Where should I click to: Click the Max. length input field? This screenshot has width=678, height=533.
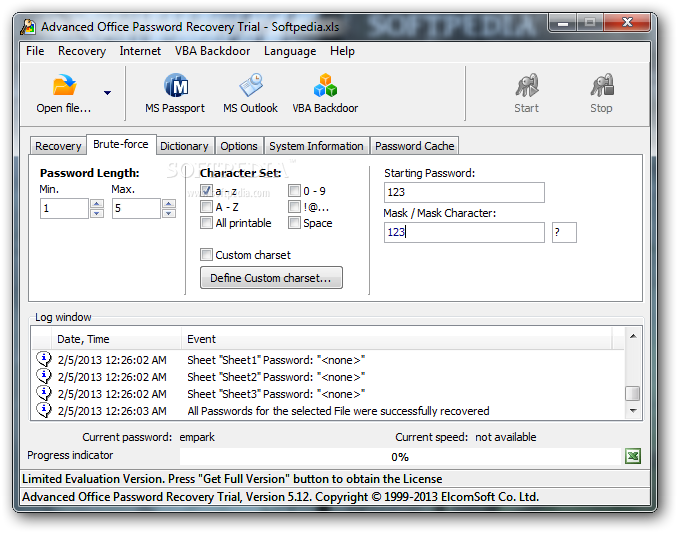coord(137,208)
